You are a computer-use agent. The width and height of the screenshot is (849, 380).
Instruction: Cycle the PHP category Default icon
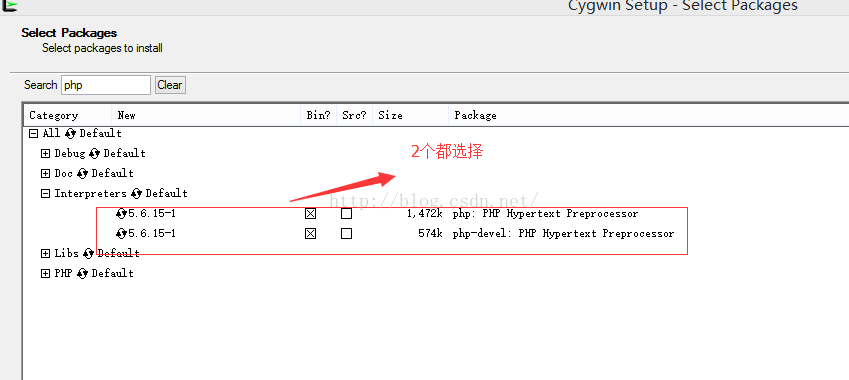[x=82, y=273]
